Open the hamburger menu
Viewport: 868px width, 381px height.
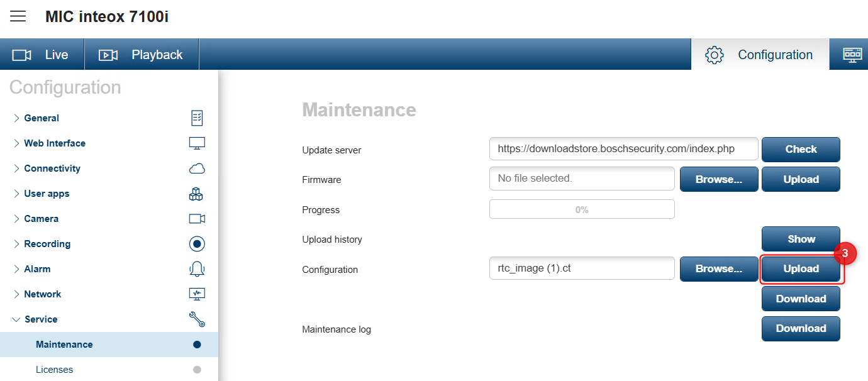[18, 16]
